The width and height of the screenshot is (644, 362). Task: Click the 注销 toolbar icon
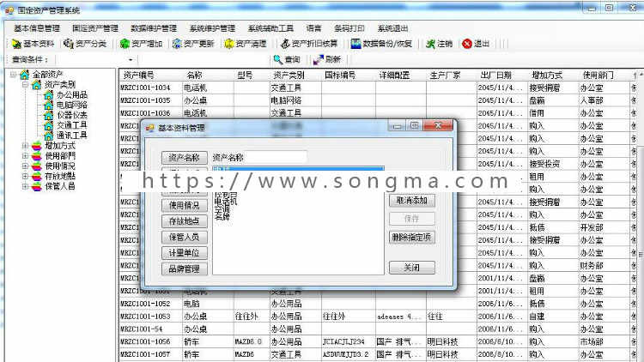click(430, 44)
